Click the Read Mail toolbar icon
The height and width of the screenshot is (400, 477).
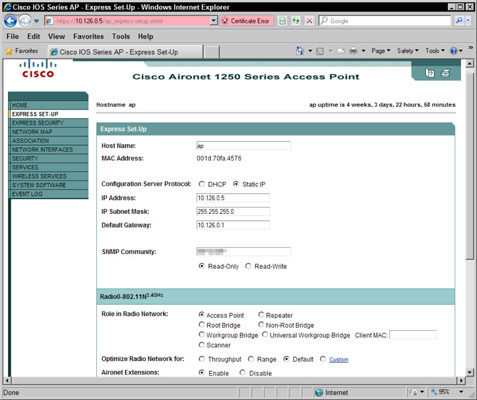[341, 51]
